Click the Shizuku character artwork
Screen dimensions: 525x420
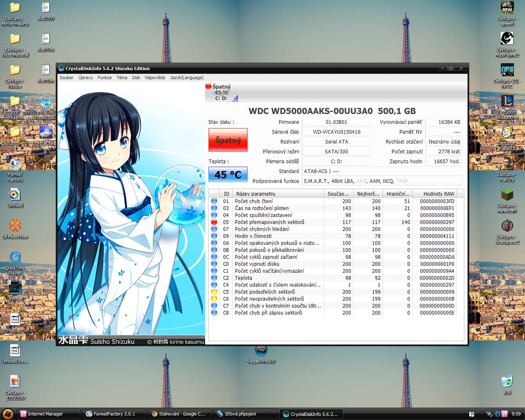click(x=131, y=213)
